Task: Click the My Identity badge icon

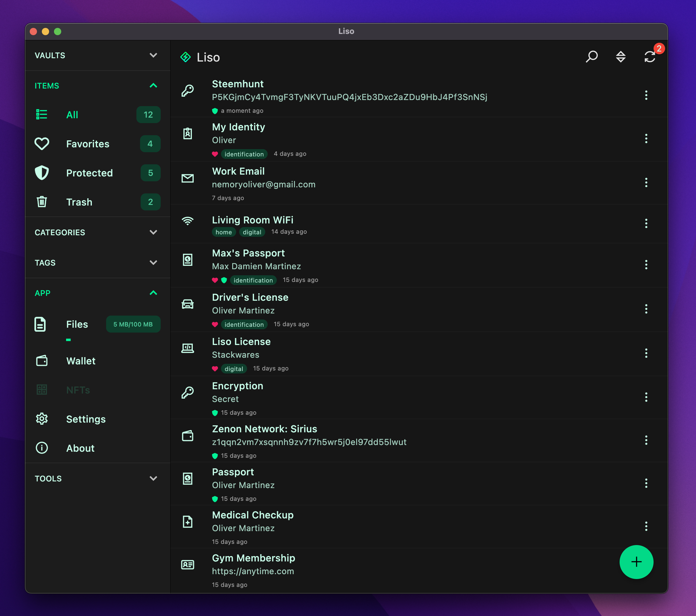Action: (x=188, y=133)
